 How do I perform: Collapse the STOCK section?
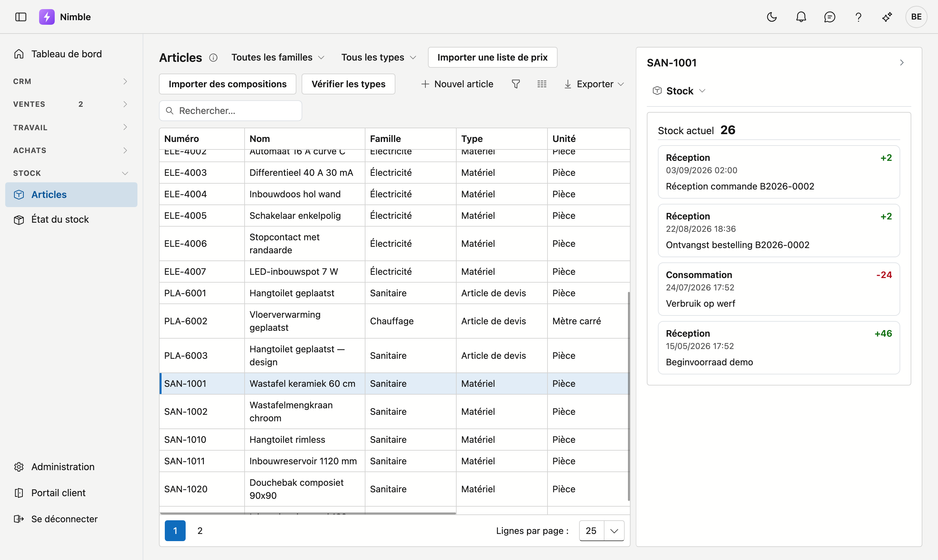pyautogui.click(x=71, y=173)
